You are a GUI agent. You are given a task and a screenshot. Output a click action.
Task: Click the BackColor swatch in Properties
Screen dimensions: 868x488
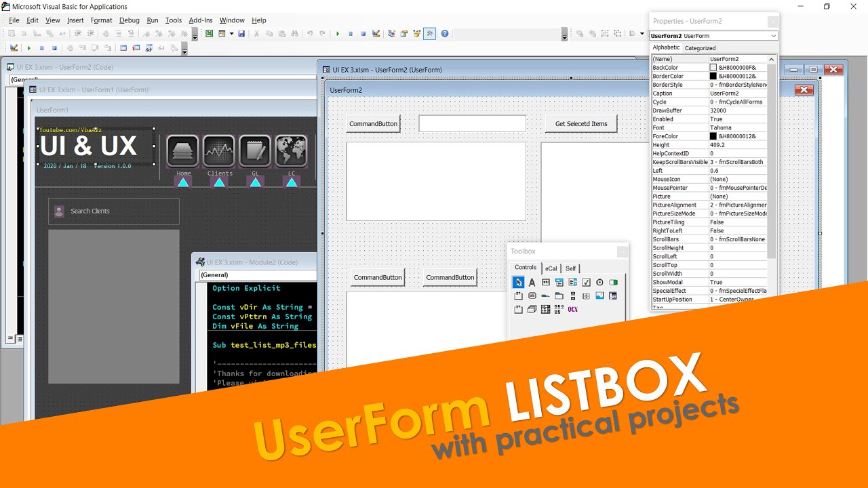tap(713, 68)
